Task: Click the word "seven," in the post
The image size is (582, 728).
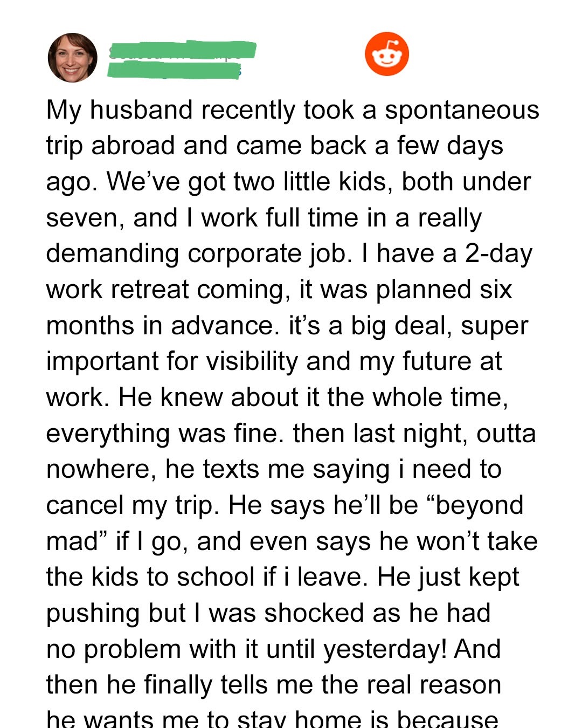Action: click(x=85, y=218)
